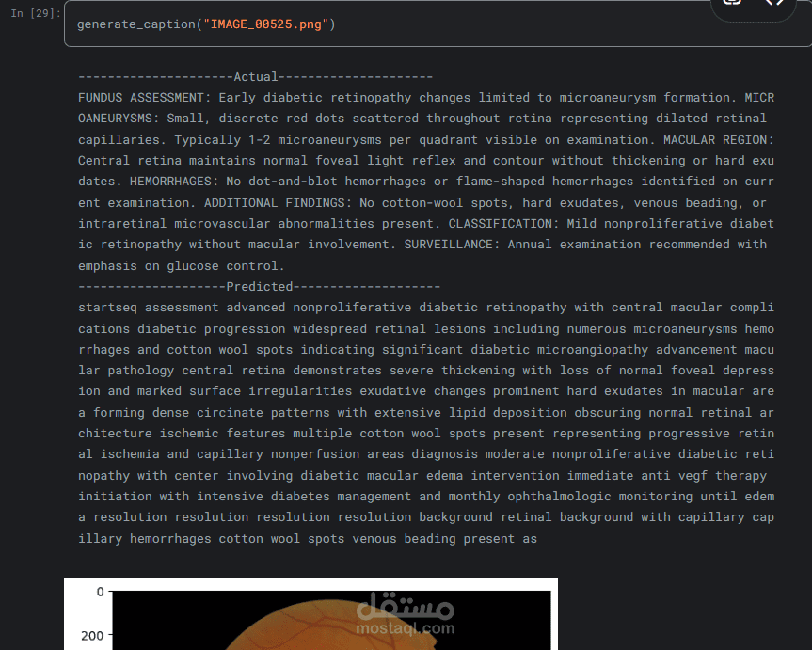The image size is (812, 650).
Task: Click the MACULAR REGION: label
Action: 718,140
